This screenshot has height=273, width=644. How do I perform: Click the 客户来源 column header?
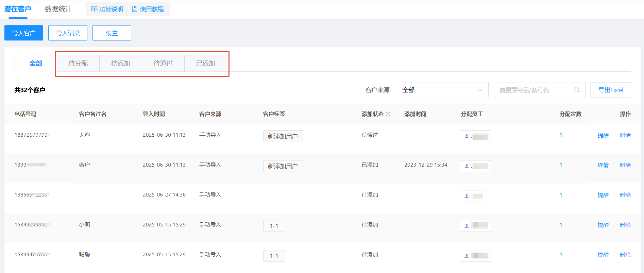[210, 114]
